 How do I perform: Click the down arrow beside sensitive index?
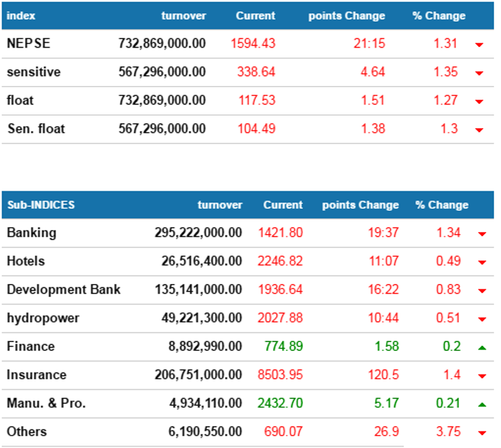479,73
